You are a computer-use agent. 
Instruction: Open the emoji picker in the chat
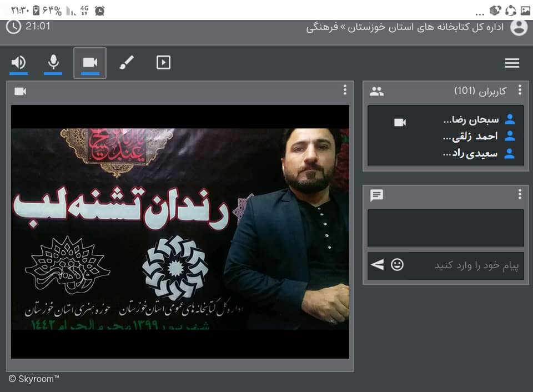tap(398, 265)
